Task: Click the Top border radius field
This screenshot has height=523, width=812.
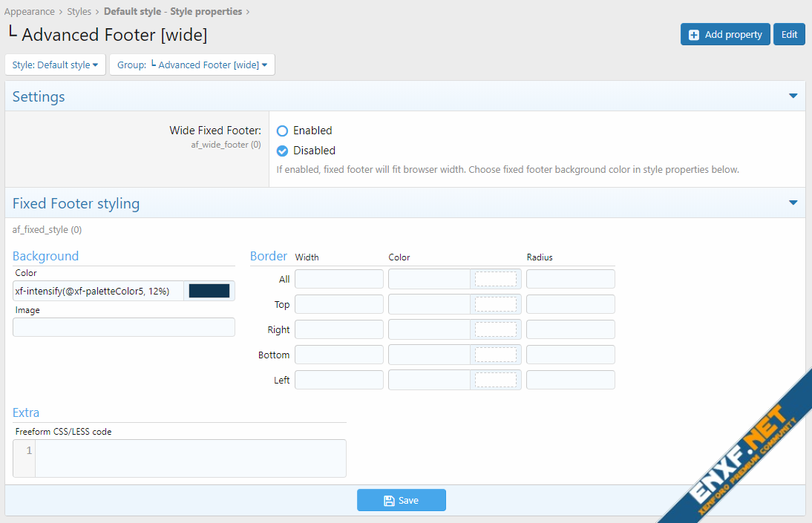Action: [571, 304]
